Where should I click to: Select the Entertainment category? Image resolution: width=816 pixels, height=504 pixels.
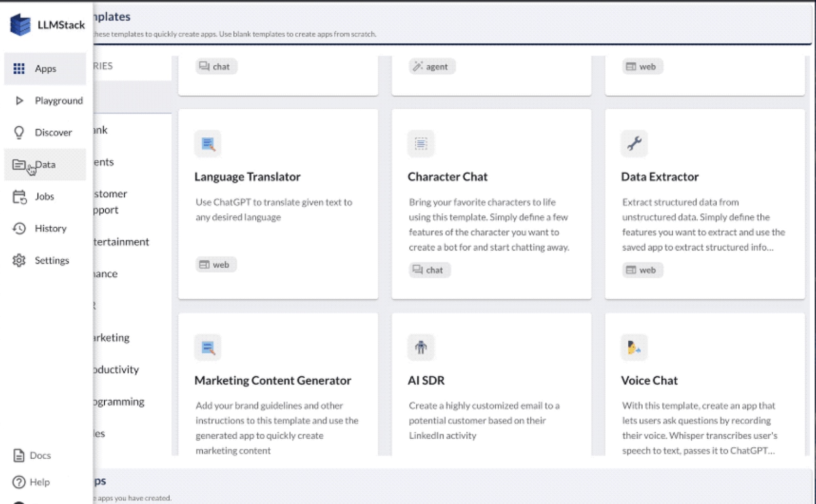[x=121, y=242]
